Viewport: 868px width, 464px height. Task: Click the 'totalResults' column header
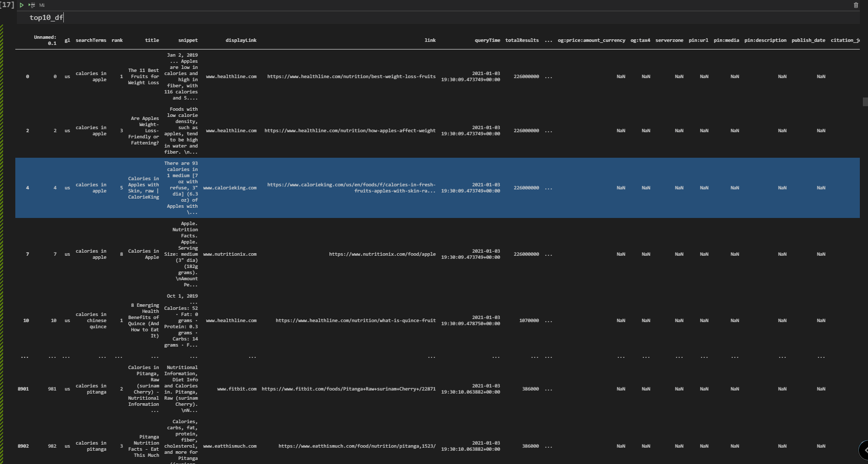pyautogui.click(x=522, y=40)
